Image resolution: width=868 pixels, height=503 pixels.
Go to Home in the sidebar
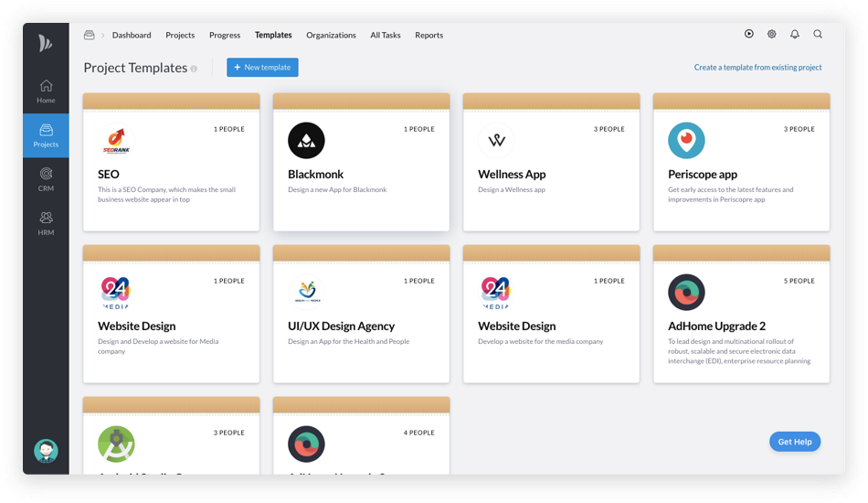point(46,91)
